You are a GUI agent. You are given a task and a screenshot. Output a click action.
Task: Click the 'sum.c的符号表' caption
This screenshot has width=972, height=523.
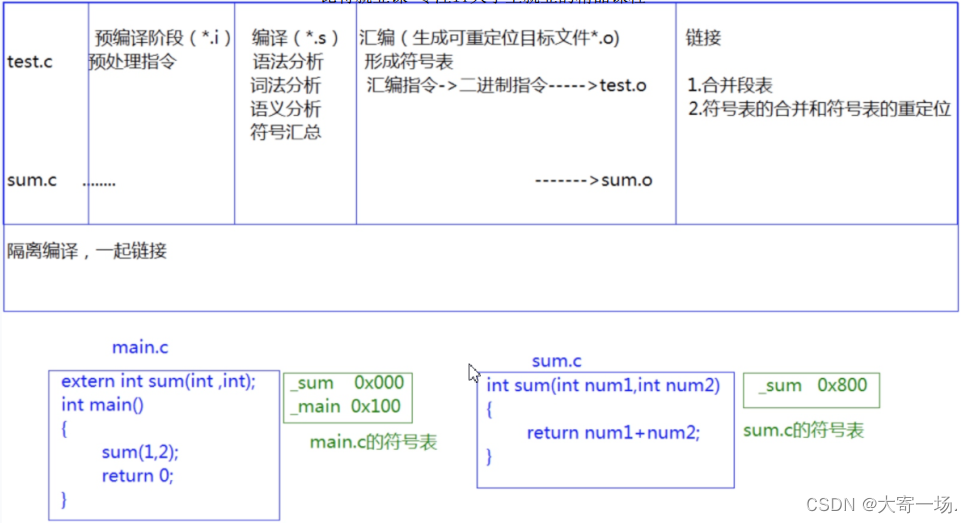pos(803,430)
